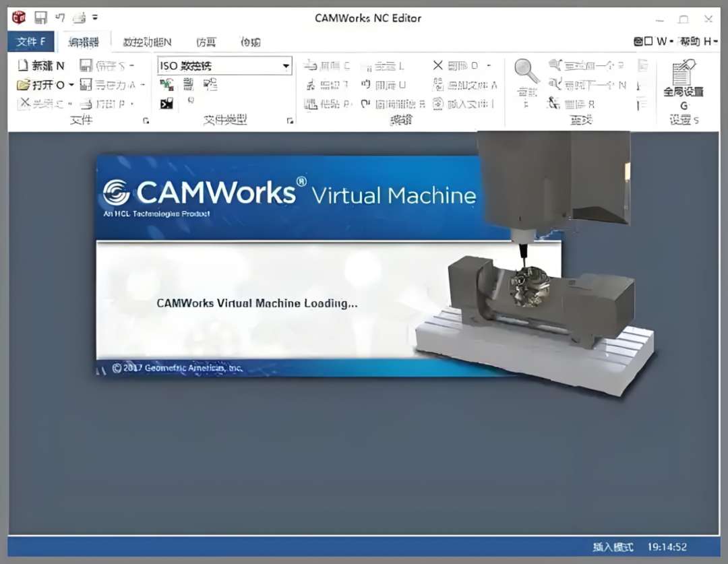The width and height of the screenshot is (728, 564).
Task: Click the Append File A icon
Action: point(438,84)
